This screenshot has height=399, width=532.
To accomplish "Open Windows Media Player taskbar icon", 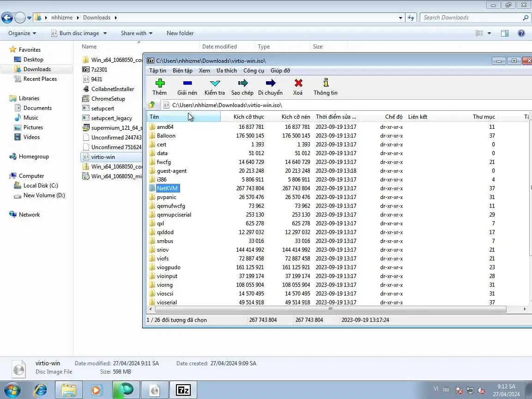I will click(x=97, y=390).
